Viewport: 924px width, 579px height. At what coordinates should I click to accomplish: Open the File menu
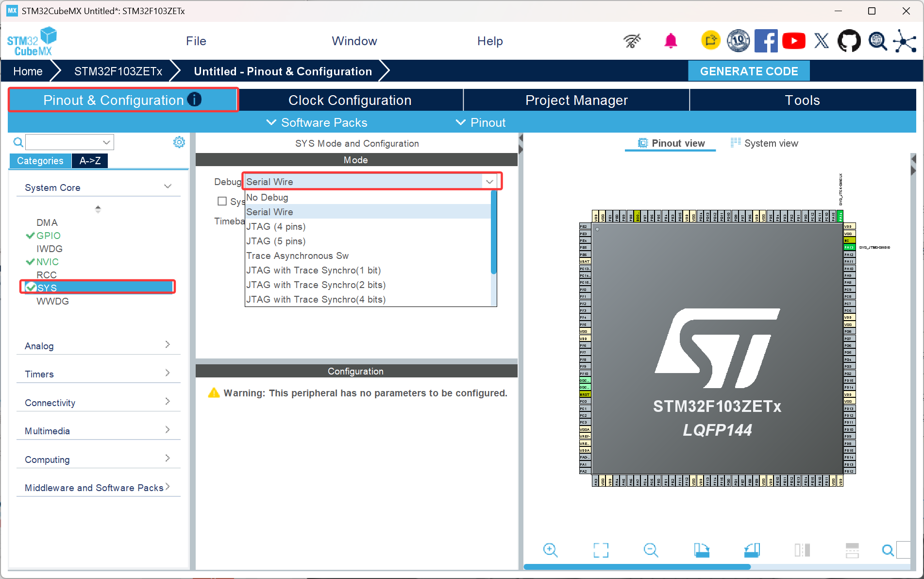pyautogui.click(x=196, y=41)
